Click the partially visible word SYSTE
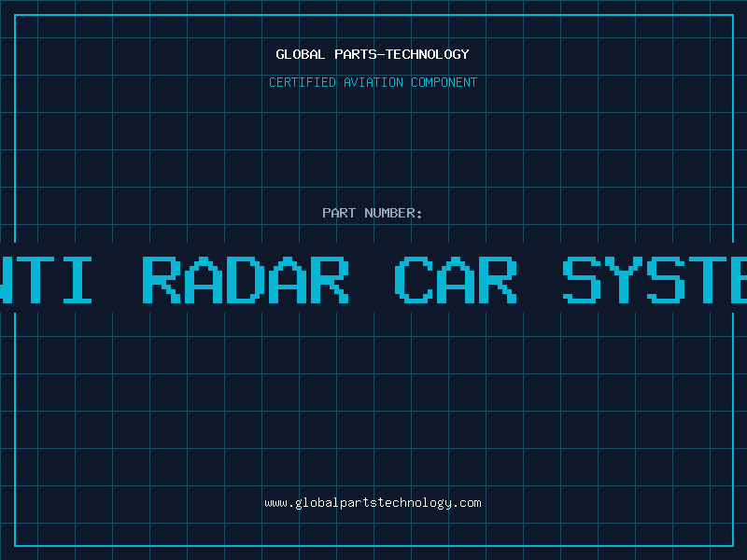Screen dimensions: 747x560 (655, 279)
